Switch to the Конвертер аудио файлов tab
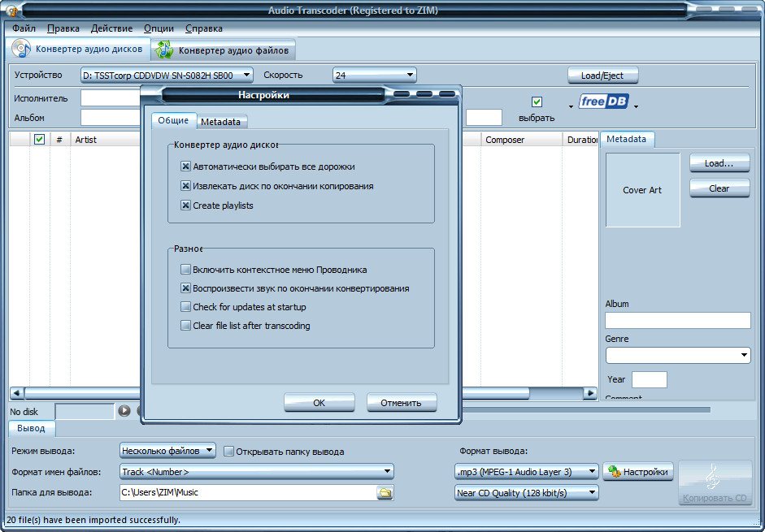 [224, 50]
